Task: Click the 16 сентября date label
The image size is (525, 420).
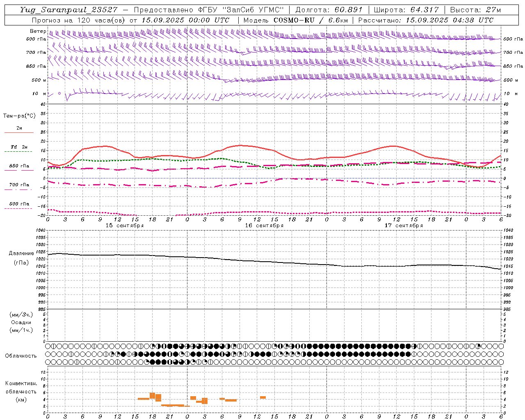Action: [264, 226]
